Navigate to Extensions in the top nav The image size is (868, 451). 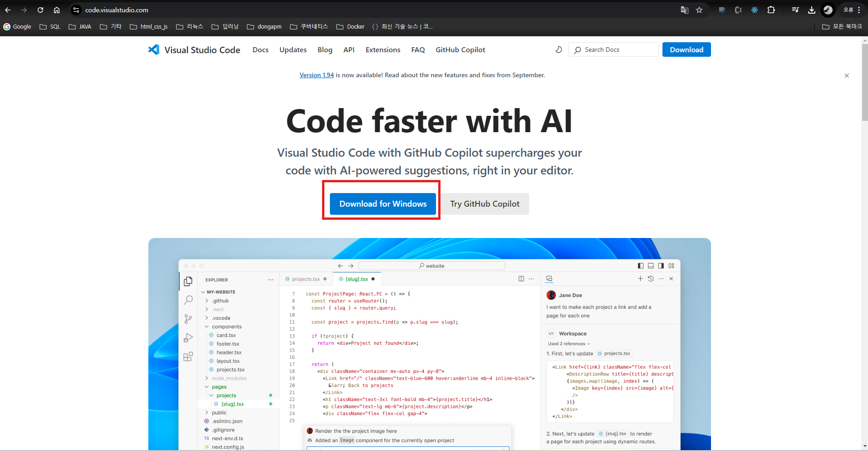pyautogui.click(x=383, y=50)
